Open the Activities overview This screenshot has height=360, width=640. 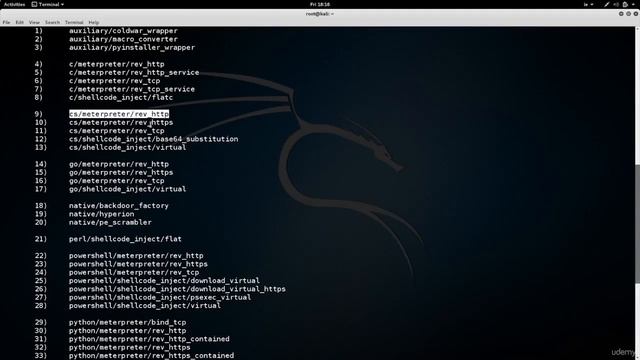(x=14, y=4)
